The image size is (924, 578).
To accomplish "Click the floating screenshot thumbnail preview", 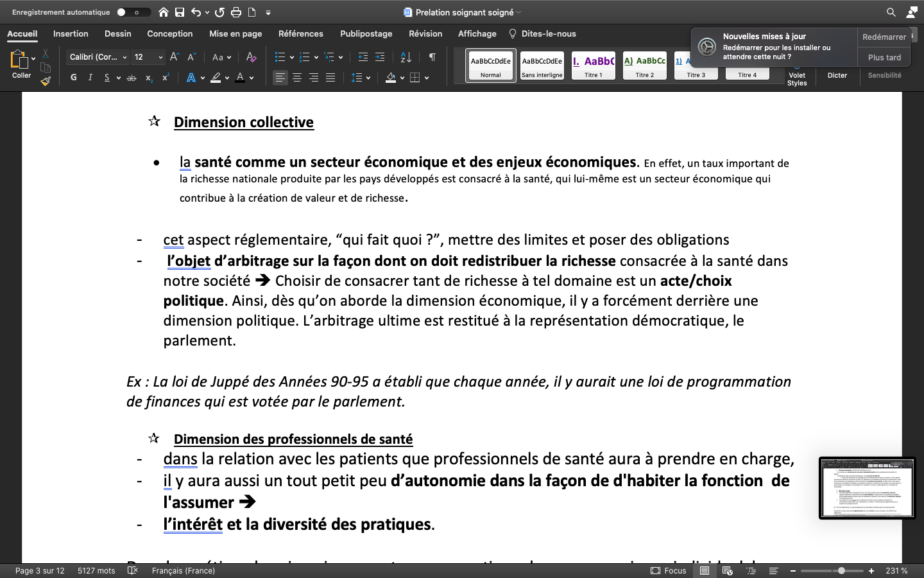I will click(868, 488).
